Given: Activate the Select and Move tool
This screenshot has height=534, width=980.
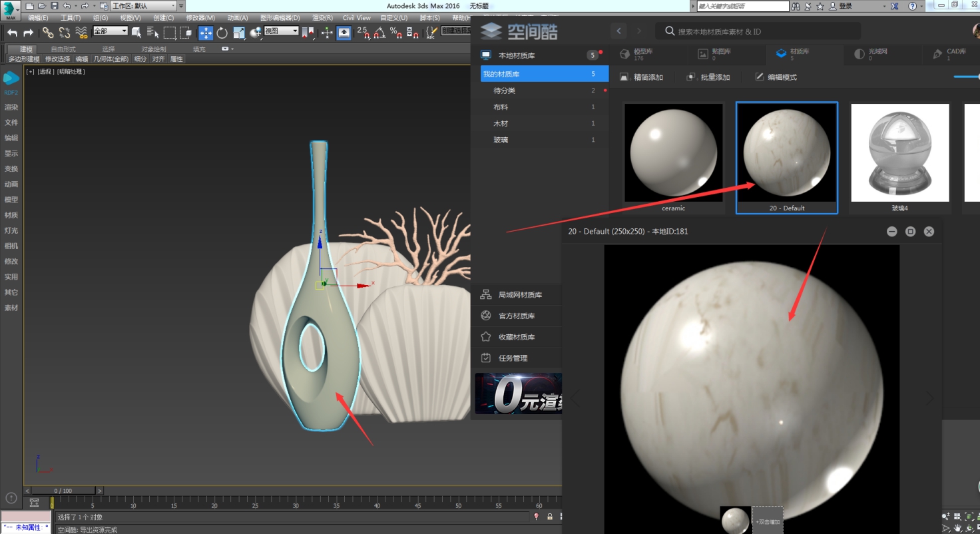Looking at the screenshot, I should (x=206, y=32).
